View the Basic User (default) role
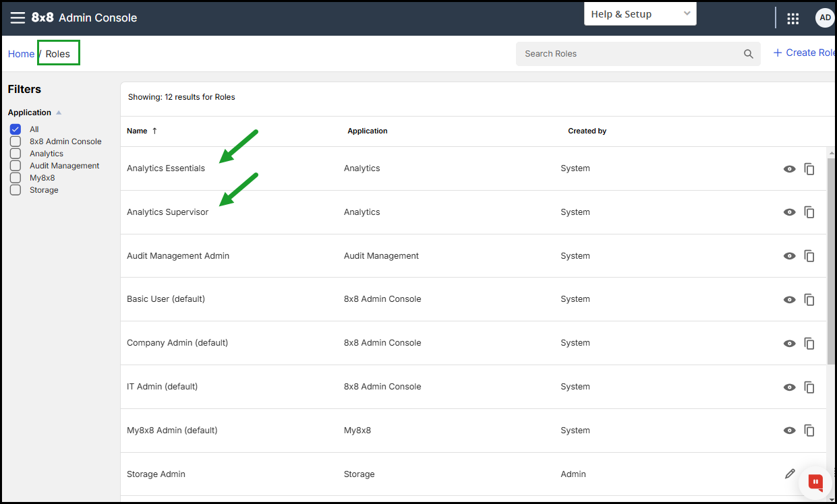Image resolution: width=837 pixels, height=504 pixels. (x=789, y=300)
